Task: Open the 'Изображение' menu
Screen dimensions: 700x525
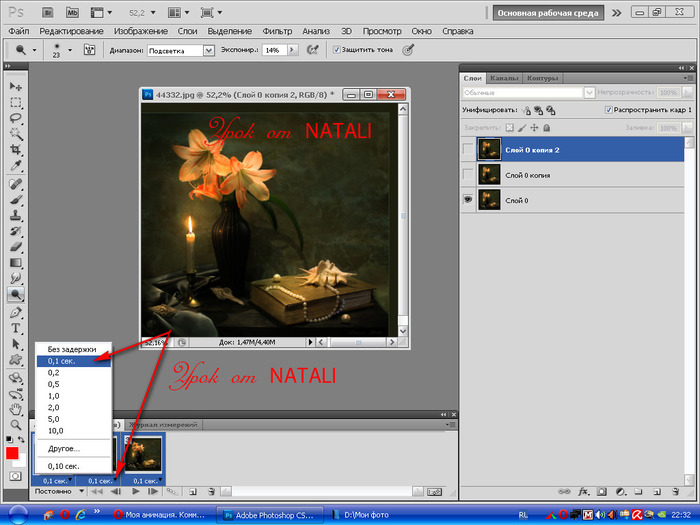Action: tap(141, 31)
